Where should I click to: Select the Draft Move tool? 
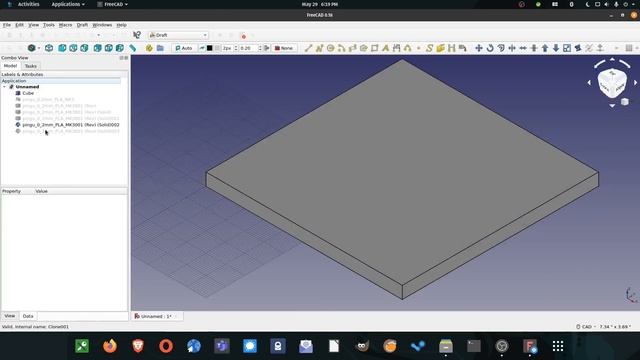(x=479, y=48)
